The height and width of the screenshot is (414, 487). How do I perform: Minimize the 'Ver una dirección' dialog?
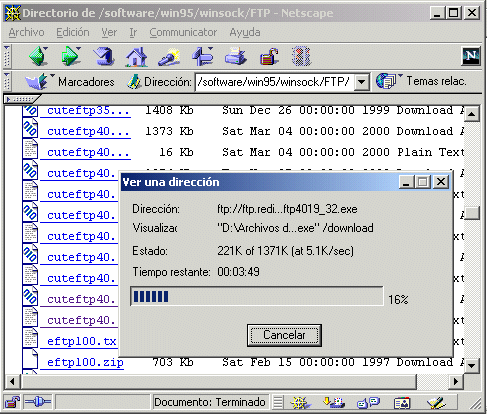click(x=407, y=182)
